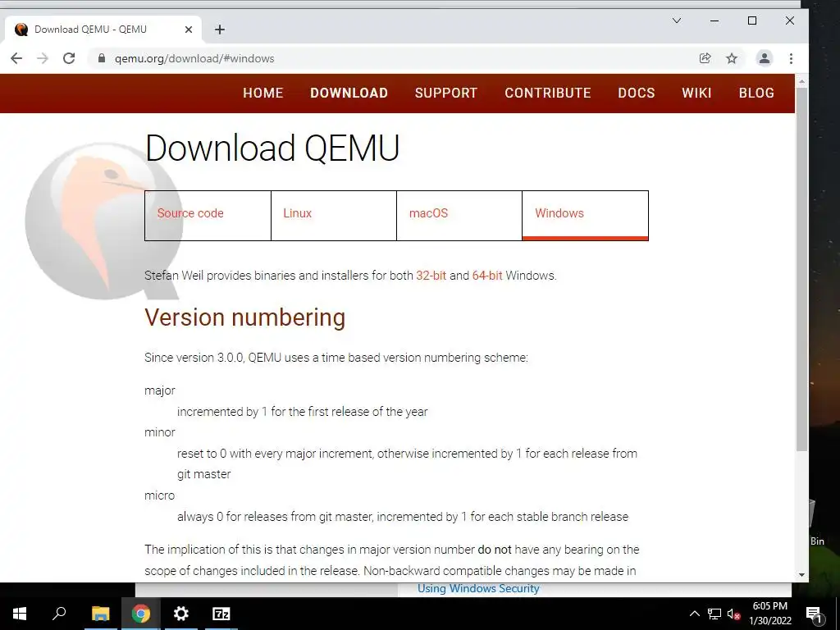The width and height of the screenshot is (840, 630).
Task: Open Chrome's three-dot menu
Action: (792, 58)
